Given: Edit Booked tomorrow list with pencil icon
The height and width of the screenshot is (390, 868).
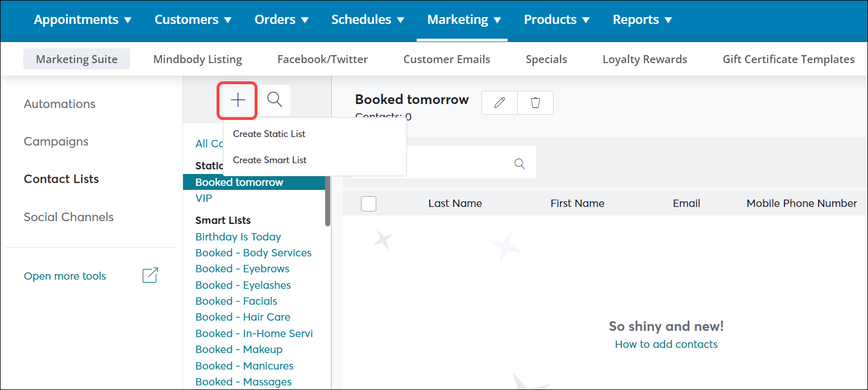Looking at the screenshot, I should click(x=500, y=103).
